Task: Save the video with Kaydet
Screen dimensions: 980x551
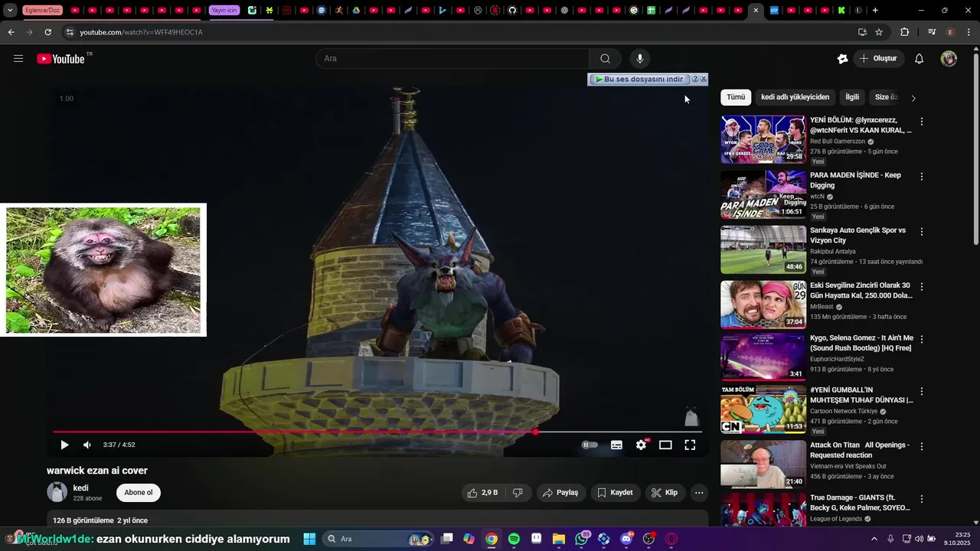Action: point(616,493)
